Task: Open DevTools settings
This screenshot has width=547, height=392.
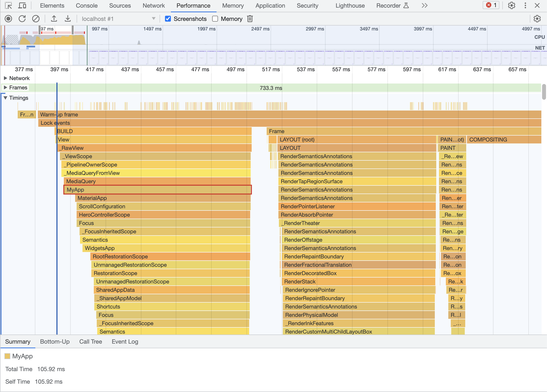Action: [511, 5]
